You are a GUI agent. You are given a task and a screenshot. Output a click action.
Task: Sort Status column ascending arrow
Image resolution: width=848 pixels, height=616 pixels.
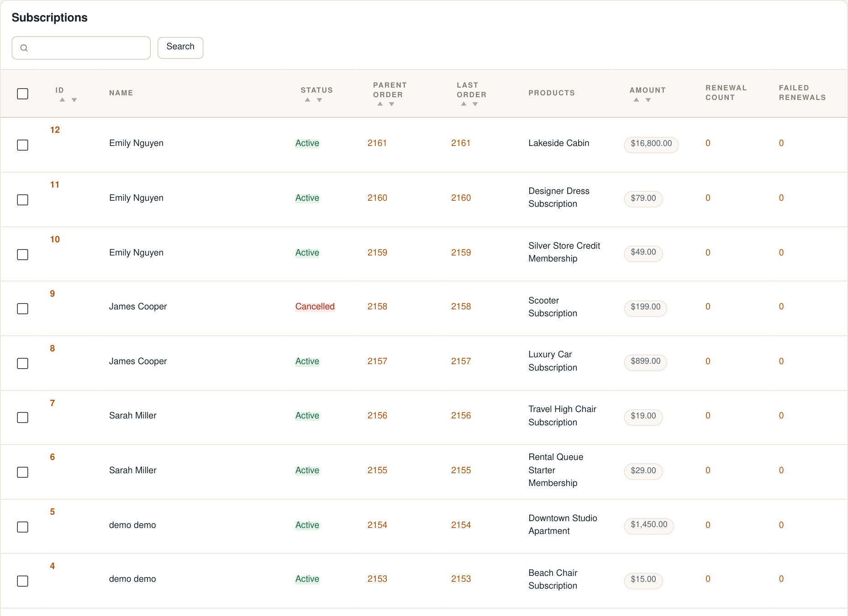click(308, 100)
